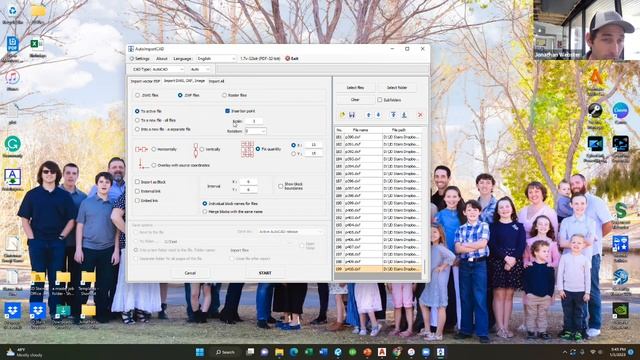Toggle Subfolders checkbox
Viewport: 640px width, 360px height.
(380, 100)
